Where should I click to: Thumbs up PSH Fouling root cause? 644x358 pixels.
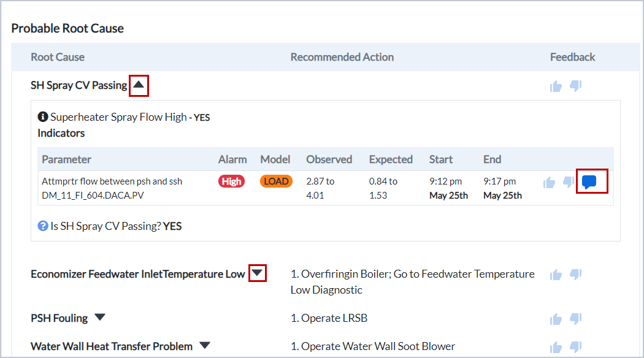(556, 319)
